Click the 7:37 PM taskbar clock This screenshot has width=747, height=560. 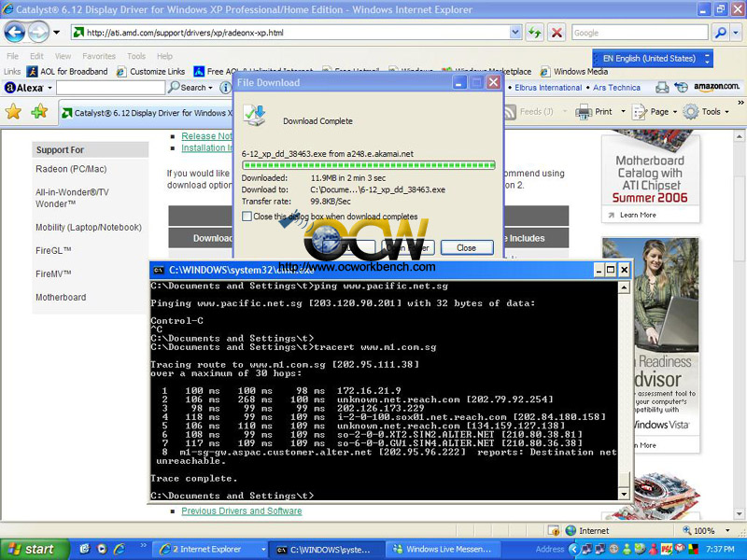click(x=720, y=549)
